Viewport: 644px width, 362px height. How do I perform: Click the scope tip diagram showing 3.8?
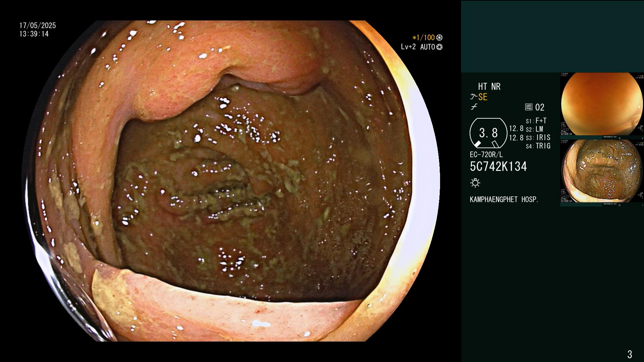point(488,133)
